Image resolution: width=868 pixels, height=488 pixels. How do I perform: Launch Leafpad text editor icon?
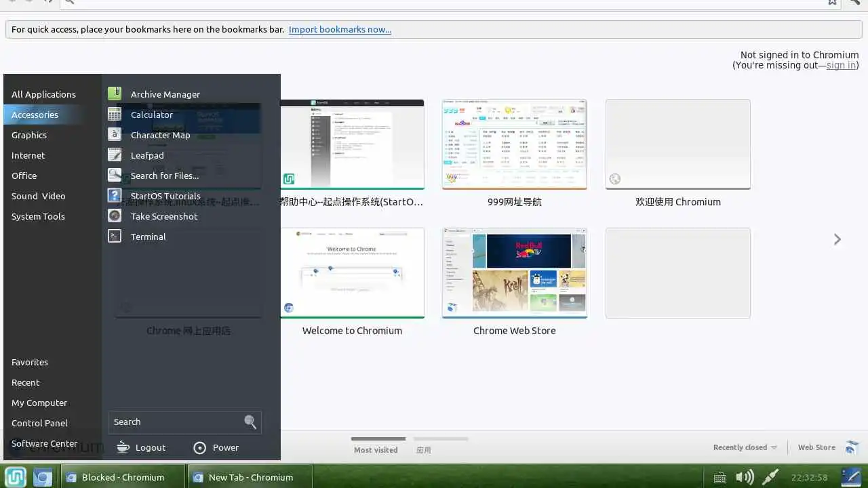(115, 155)
